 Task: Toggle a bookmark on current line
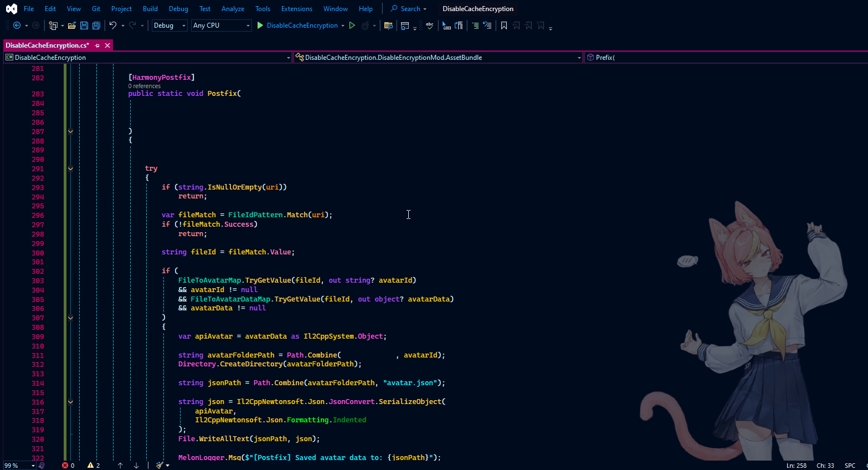[504, 25]
